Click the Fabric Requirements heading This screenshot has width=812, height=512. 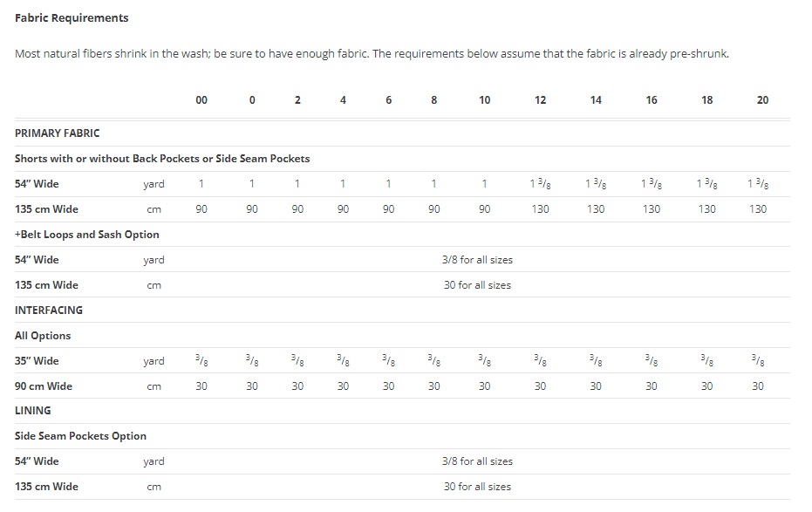(72, 18)
